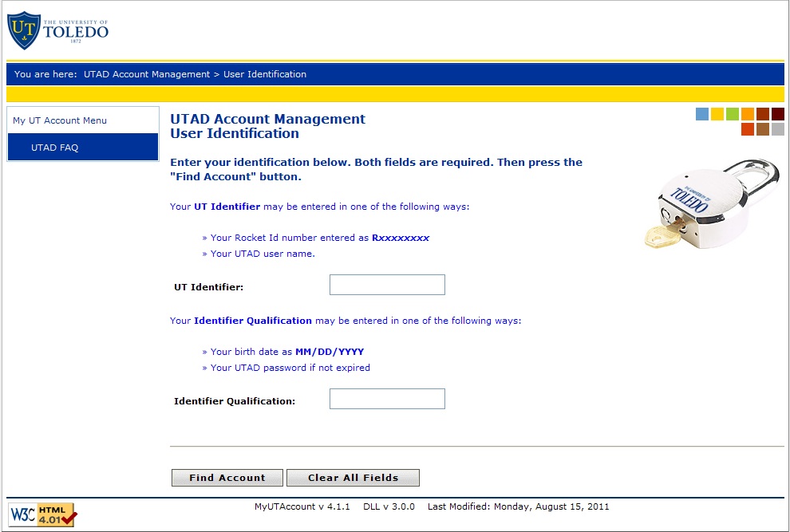Viewport: 790px width, 532px height.
Task: Click the Toledo padlock image
Action: click(x=714, y=203)
